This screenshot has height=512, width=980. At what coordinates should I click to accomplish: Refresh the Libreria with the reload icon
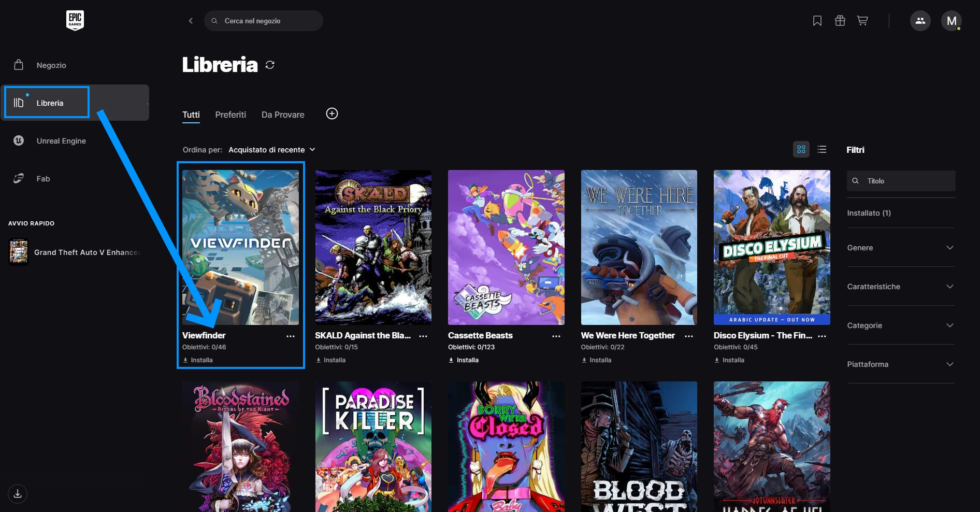(270, 65)
